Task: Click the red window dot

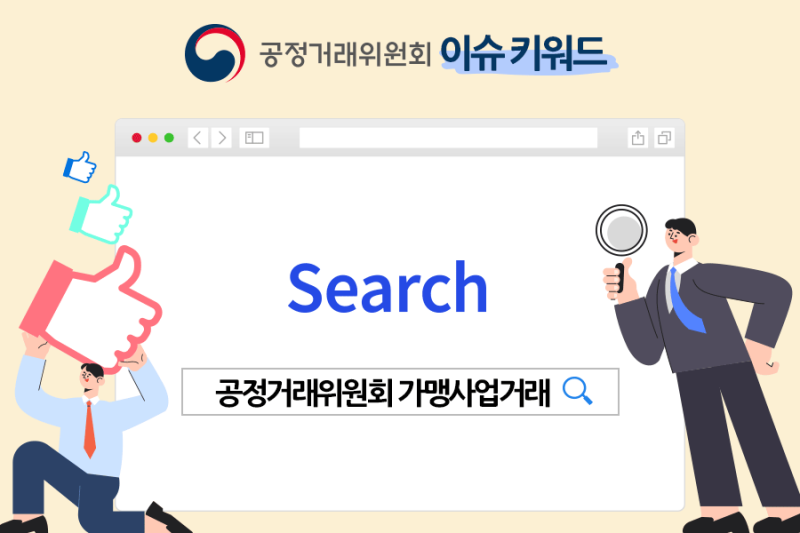Action: pos(137,138)
